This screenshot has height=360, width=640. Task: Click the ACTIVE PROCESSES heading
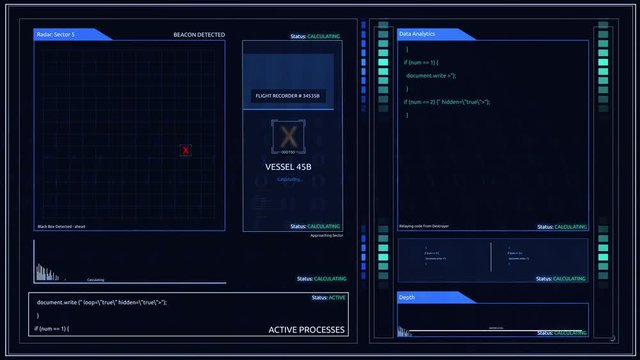[307, 330]
